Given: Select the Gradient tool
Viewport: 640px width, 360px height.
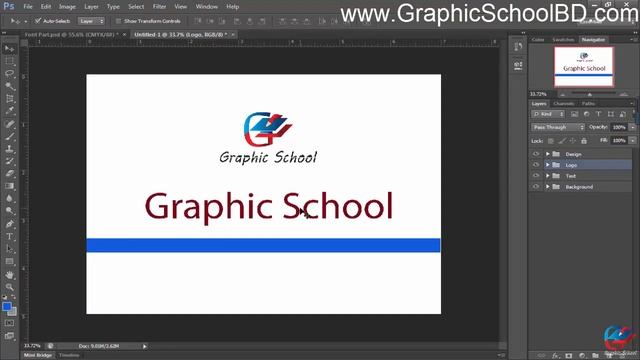Looking at the screenshot, I should click(9, 186).
